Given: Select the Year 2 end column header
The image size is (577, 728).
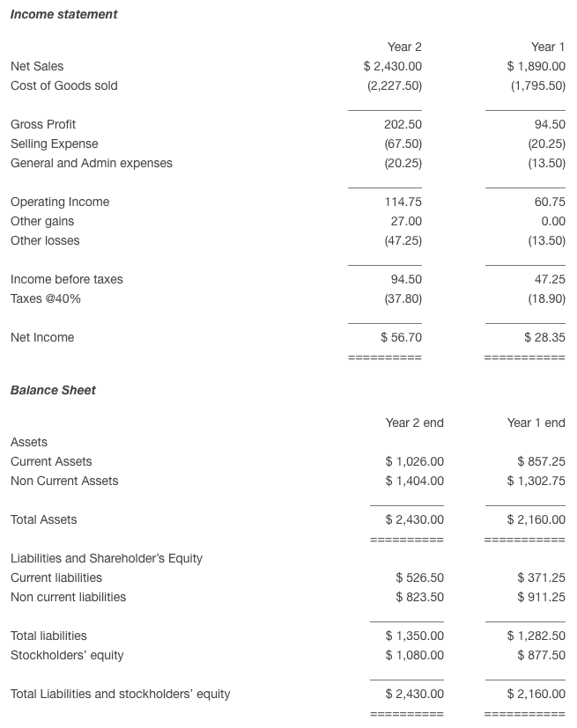Looking at the screenshot, I should [414, 423].
